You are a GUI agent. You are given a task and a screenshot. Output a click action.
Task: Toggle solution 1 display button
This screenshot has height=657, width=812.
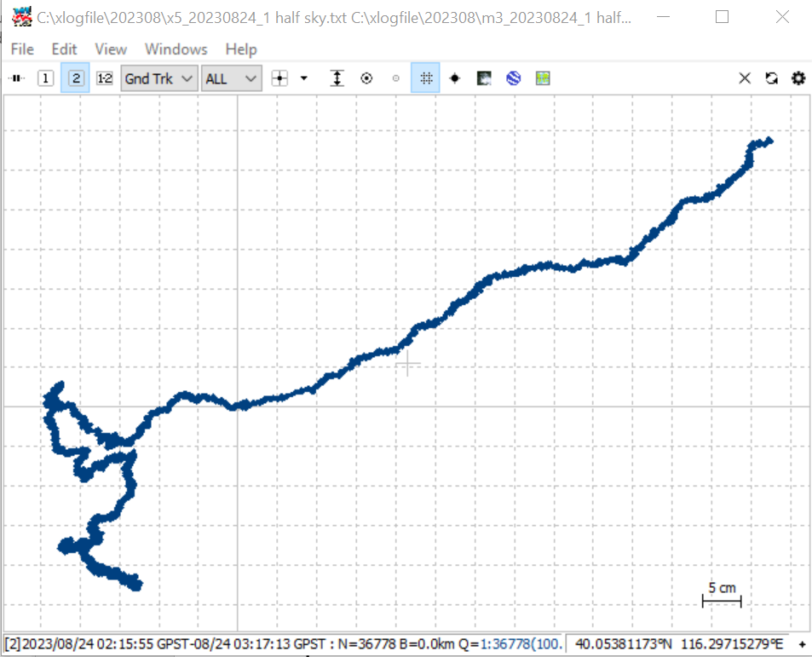pyautogui.click(x=45, y=78)
